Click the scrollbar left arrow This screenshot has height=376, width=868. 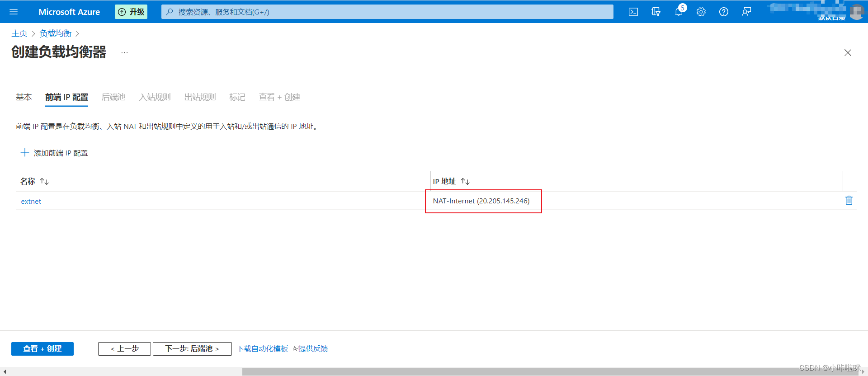click(5, 371)
